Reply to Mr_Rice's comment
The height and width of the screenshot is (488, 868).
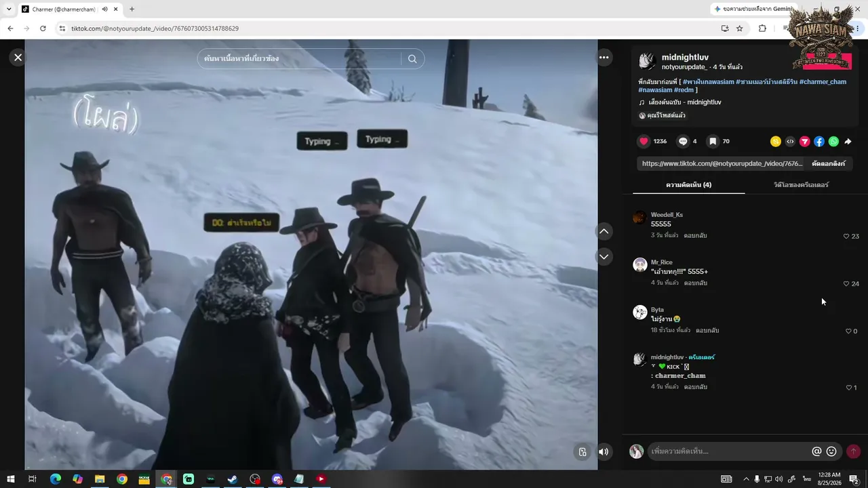pyautogui.click(x=695, y=283)
